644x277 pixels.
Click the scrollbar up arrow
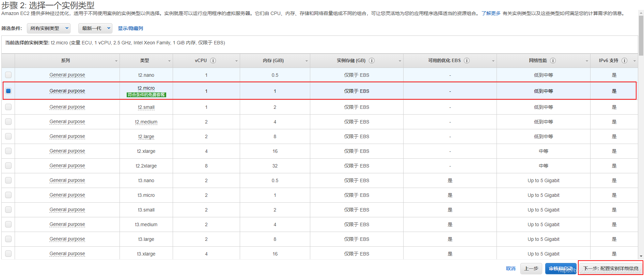pos(641,13)
